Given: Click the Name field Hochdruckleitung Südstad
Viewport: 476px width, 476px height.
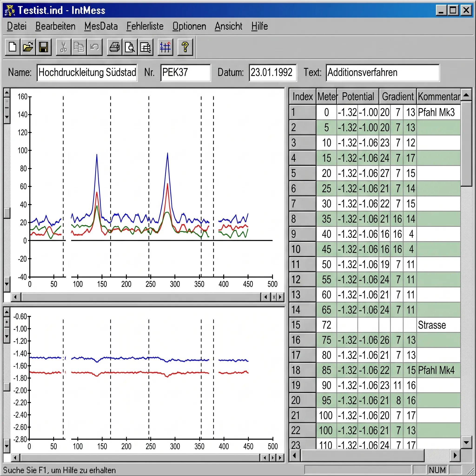Looking at the screenshot, I should [87, 73].
